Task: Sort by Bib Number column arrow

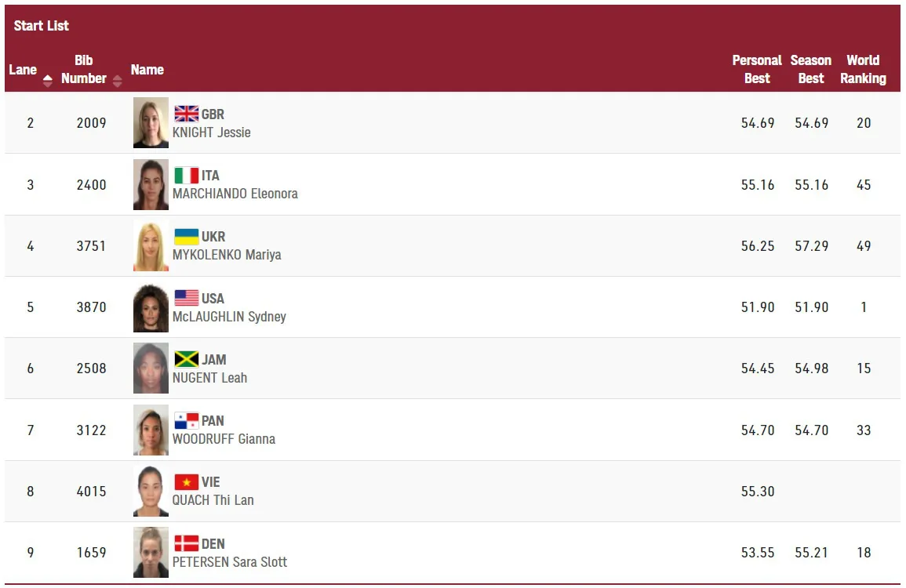Action: pyautogui.click(x=118, y=81)
